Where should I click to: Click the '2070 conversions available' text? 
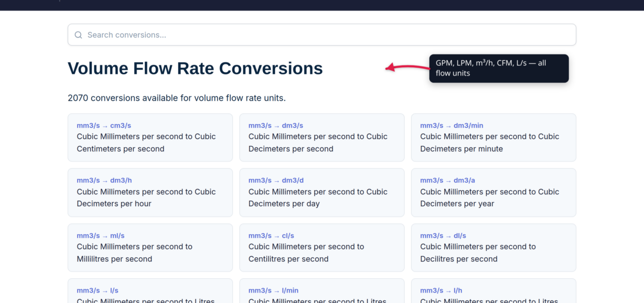coord(177,98)
